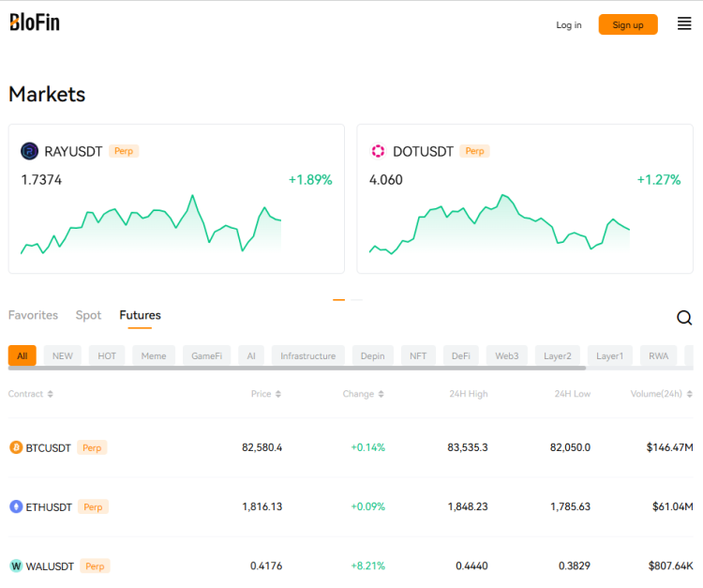The image size is (703, 588).
Task: Click the BTCUSDT bitcoin icon
Action: (x=16, y=447)
